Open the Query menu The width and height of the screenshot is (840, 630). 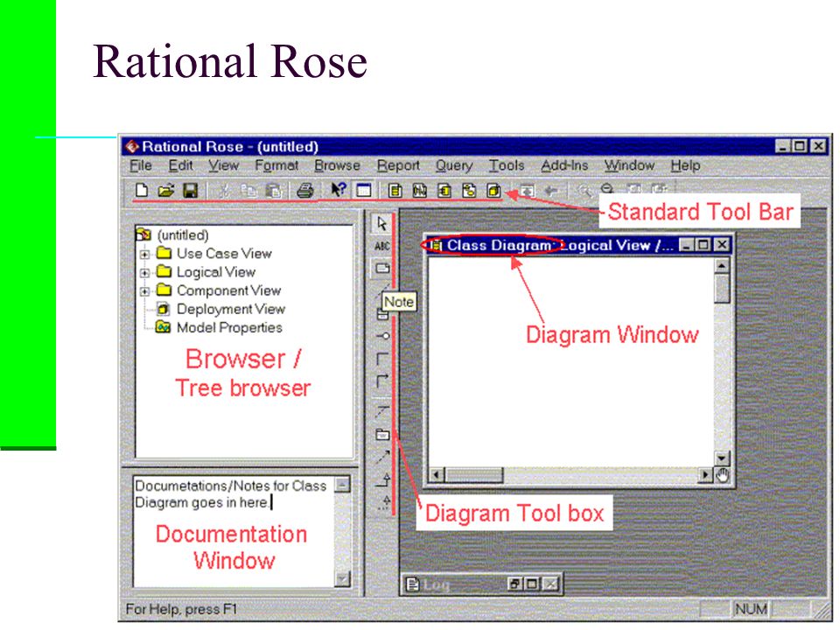pyautogui.click(x=454, y=165)
